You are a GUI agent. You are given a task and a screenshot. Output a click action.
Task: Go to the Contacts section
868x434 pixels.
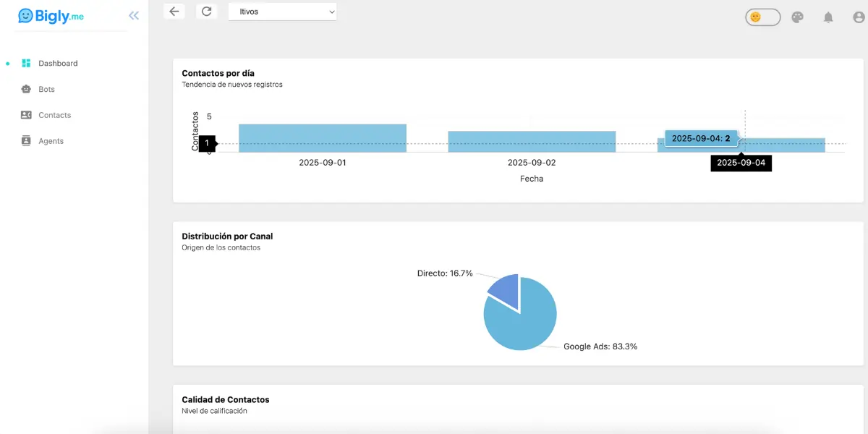click(54, 115)
